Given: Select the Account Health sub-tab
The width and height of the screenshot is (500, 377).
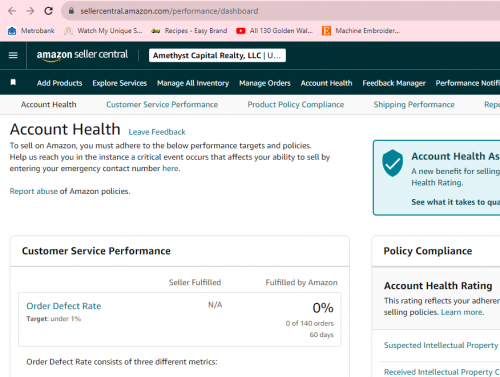Looking at the screenshot, I should 49,105.
